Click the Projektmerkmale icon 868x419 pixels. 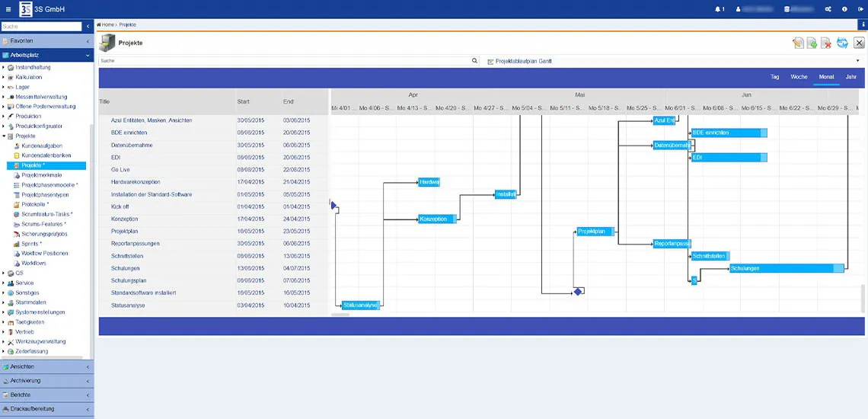point(17,175)
